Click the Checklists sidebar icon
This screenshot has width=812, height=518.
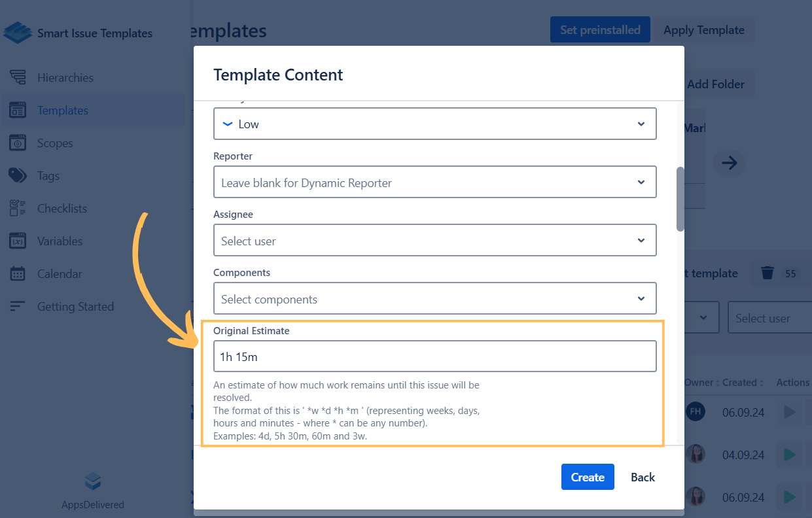click(18, 209)
